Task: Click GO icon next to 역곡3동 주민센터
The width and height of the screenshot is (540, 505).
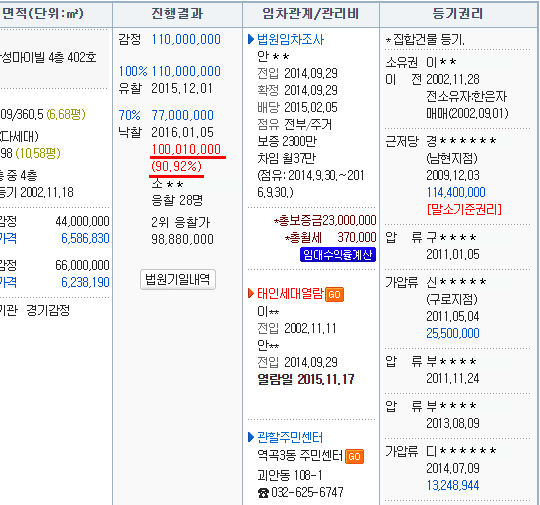Action: click(x=354, y=456)
